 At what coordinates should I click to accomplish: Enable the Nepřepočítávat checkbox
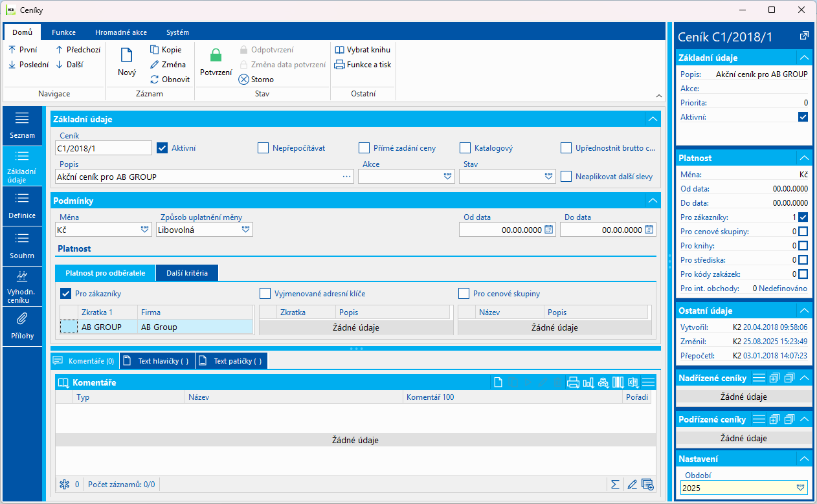coord(263,148)
